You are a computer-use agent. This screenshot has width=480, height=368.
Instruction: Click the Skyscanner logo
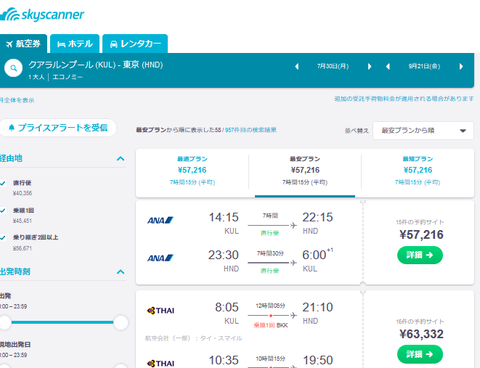[x=42, y=15]
